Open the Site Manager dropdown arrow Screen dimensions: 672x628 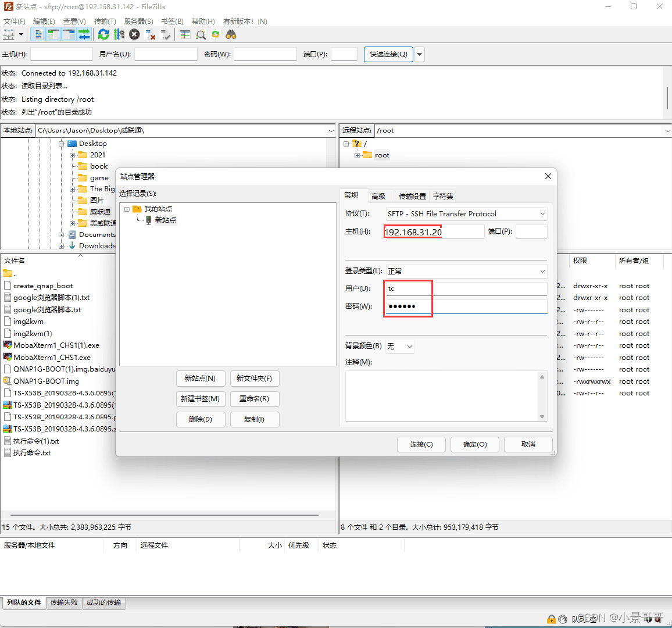pos(21,35)
